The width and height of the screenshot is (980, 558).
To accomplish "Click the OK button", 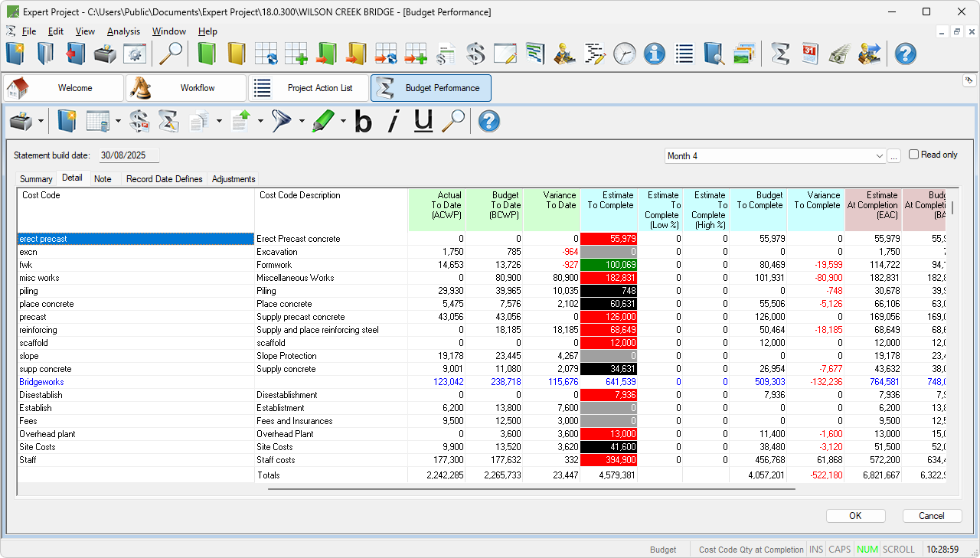I will tap(855, 516).
